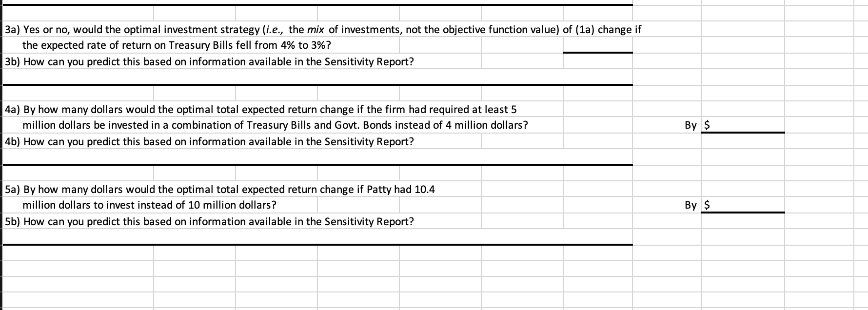This screenshot has height=310, width=868.
Task: Select the "By" label next to 5a
Action: (690, 205)
